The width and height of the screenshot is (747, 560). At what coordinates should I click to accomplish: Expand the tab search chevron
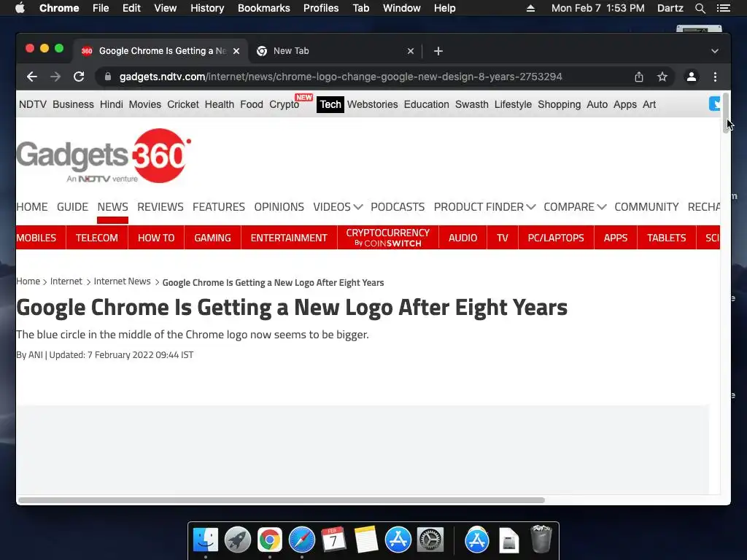[715, 51]
